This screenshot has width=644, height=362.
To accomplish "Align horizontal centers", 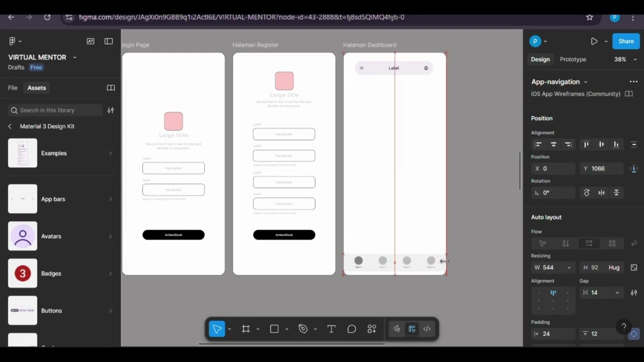I will [553, 144].
